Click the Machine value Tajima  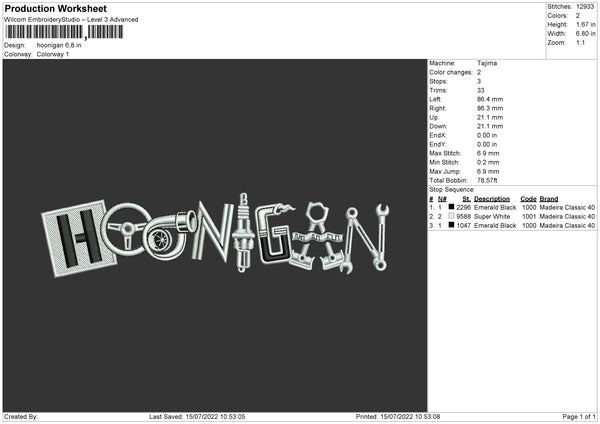pyautogui.click(x=487, y=63)
